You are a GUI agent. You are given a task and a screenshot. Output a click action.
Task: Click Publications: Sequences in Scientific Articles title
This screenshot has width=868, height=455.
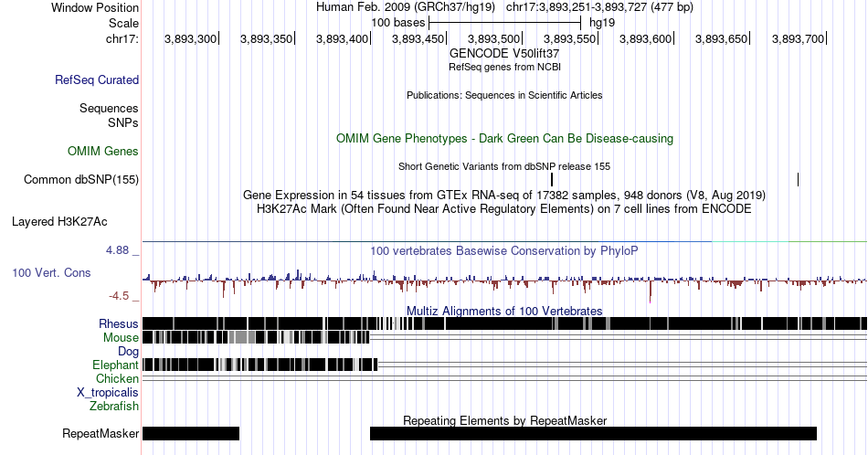(x=504, y=95)
